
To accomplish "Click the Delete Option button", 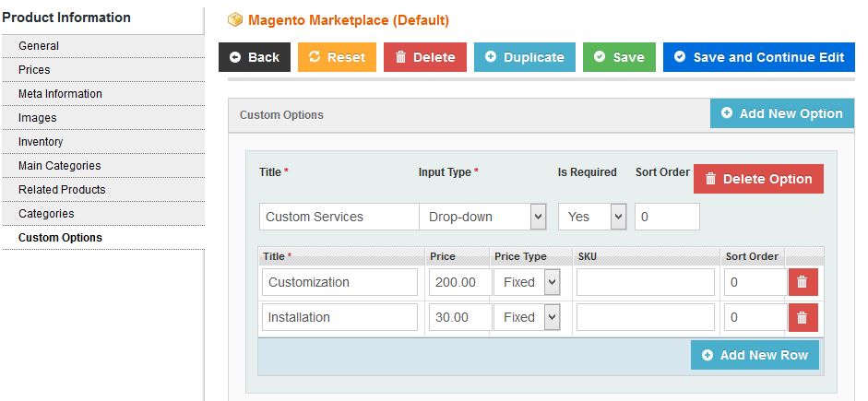I will tap(758, 179).
